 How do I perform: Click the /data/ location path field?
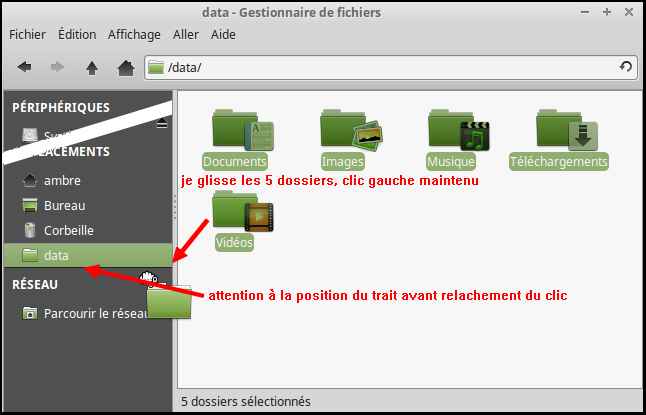click(392, 67)
